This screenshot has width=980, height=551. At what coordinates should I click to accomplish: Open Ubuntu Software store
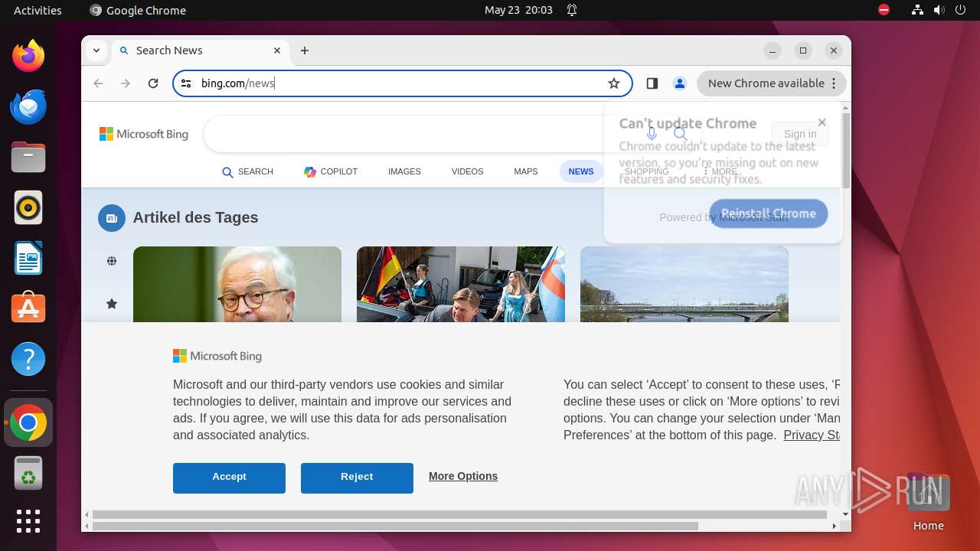[x=28, y=308]
